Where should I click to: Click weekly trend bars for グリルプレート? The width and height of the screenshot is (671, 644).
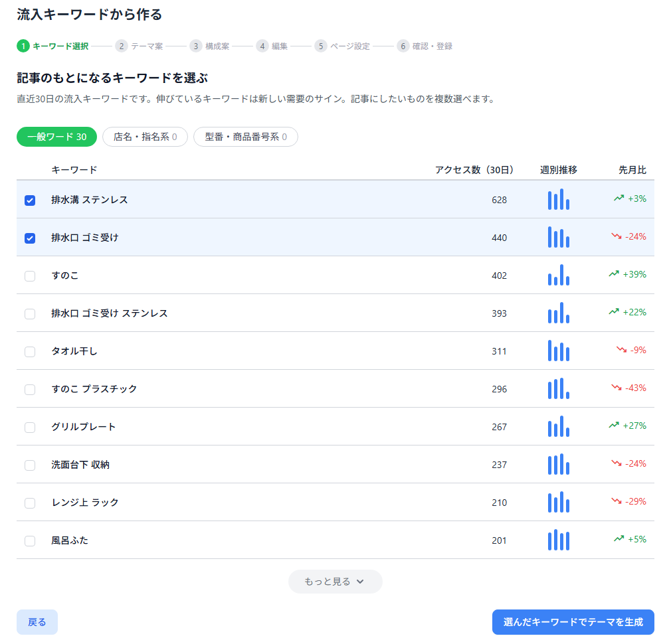point(559,426)
